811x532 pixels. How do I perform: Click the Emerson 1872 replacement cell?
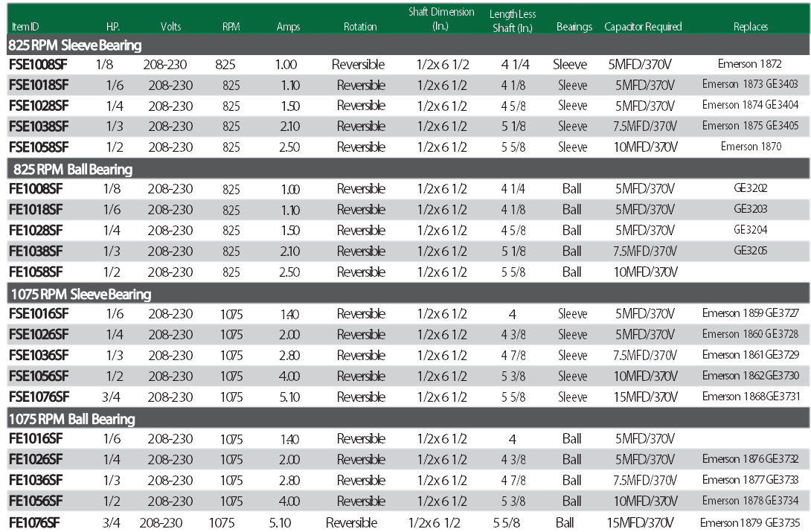pyautogui.click(x=750, y=64)
